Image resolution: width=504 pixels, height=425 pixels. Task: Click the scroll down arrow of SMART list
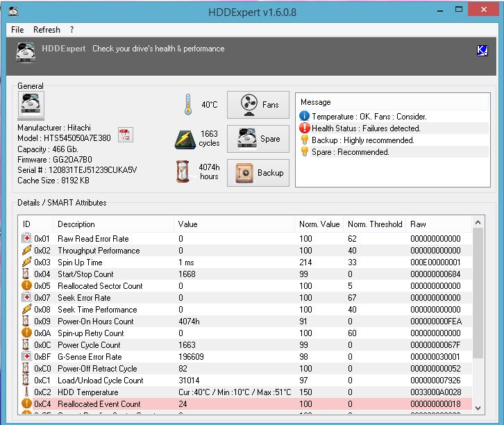tap(478, 408)
